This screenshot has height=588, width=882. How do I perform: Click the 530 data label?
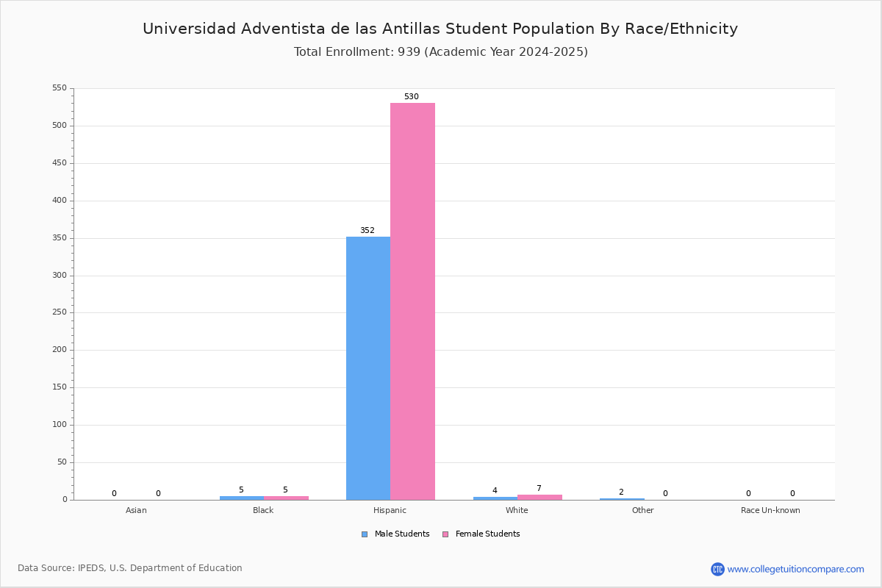412,97
